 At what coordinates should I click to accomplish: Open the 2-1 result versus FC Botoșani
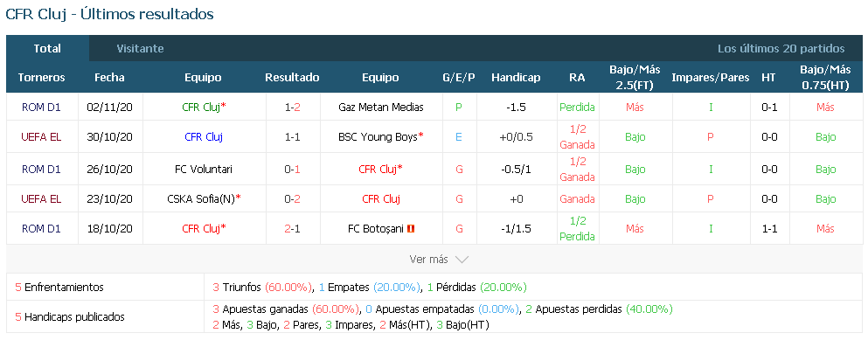292,228
